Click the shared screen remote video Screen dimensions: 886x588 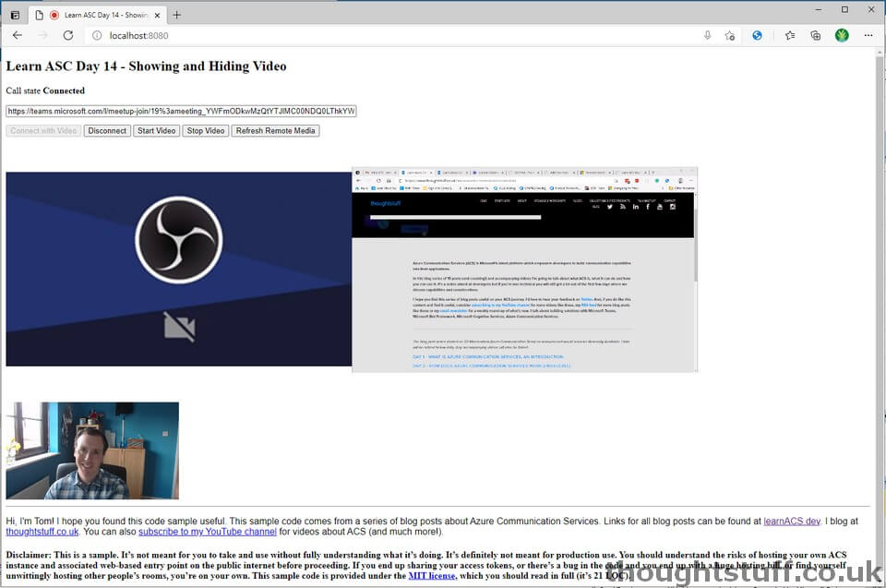click(x=525, y=270)
